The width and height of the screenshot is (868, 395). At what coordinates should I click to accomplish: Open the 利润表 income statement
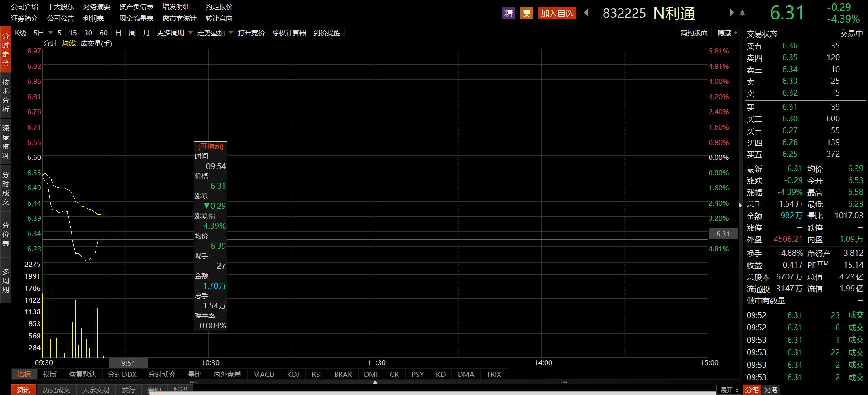pos(93,18)
